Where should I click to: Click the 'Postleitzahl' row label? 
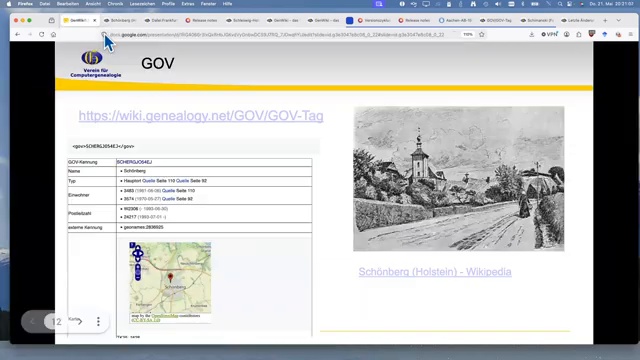pos(80,213)
